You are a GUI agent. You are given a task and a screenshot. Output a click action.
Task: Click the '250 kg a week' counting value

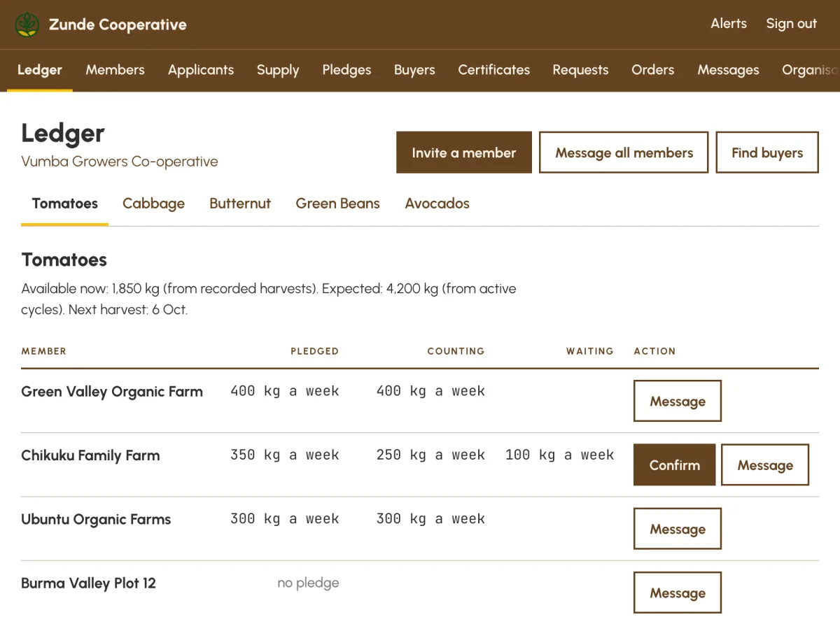click(x=430, y=455)
